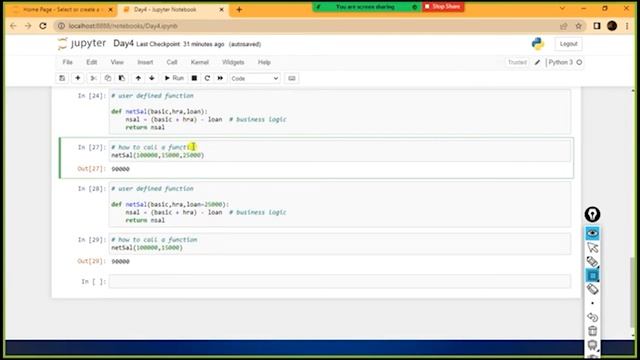640x360 pixels.
Task: Select the rectangle shape tool in annotation toolbar
Action: [x=592, y=276]
